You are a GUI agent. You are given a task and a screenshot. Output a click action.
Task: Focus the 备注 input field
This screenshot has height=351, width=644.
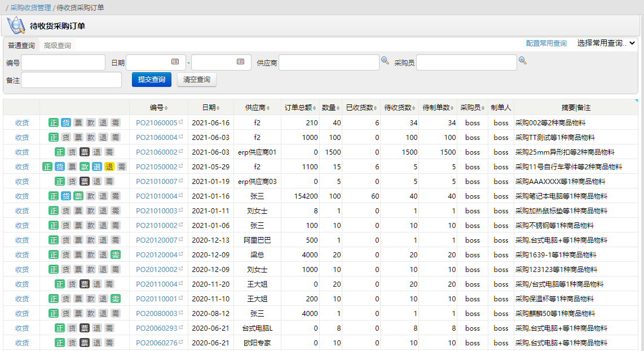click(x=72, y=80)
